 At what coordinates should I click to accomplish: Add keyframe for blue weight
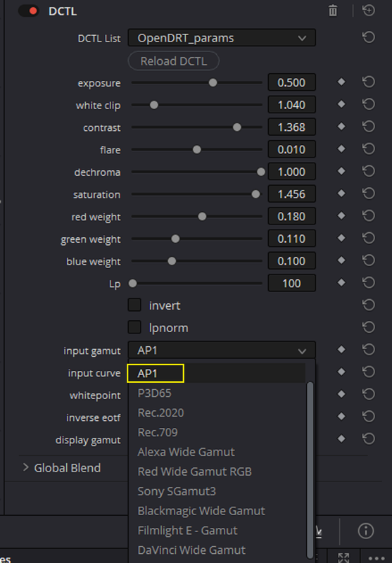[341, 260]
